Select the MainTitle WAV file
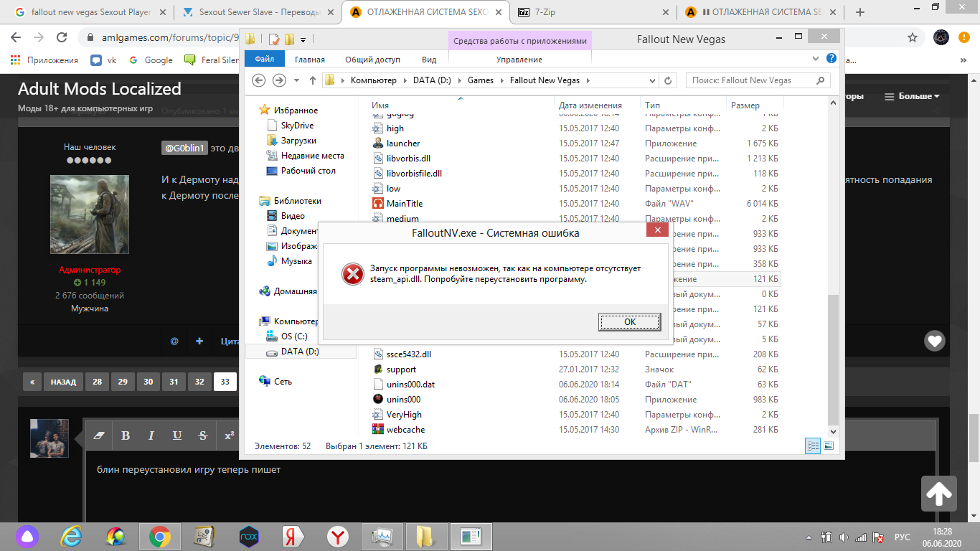This screenshot has width=980, height=551. [x=404, y=204]
